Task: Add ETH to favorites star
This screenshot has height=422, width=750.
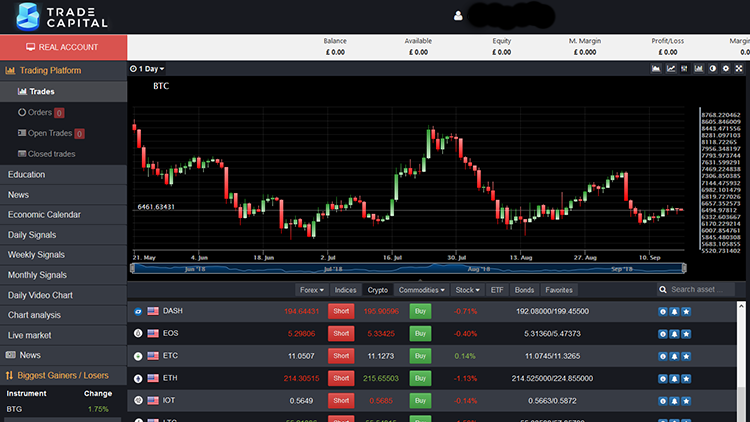Action: click(686, 378)
